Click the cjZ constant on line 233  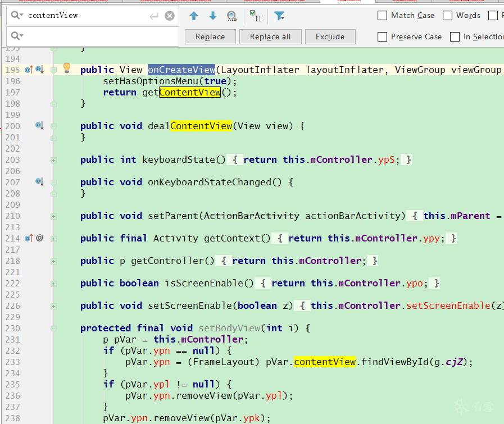(454, 362)
